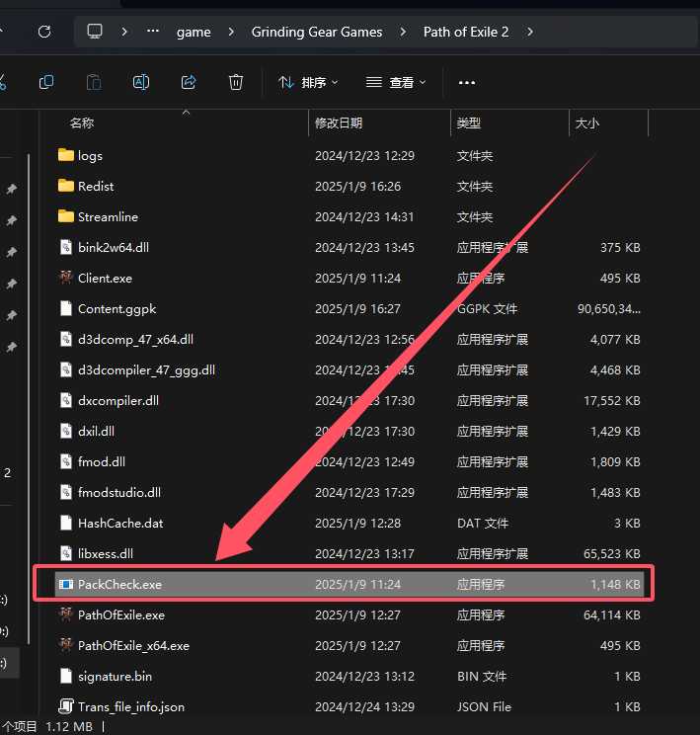The height and width of the screenshot is (735, 700).
Task: Click the navigation pane vertical scrollbar
Action: pos(29,398)
